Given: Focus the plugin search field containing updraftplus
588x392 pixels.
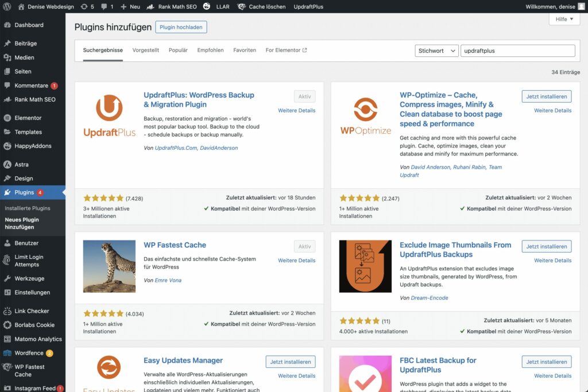Looking at the screenshot, I should 517,51.
